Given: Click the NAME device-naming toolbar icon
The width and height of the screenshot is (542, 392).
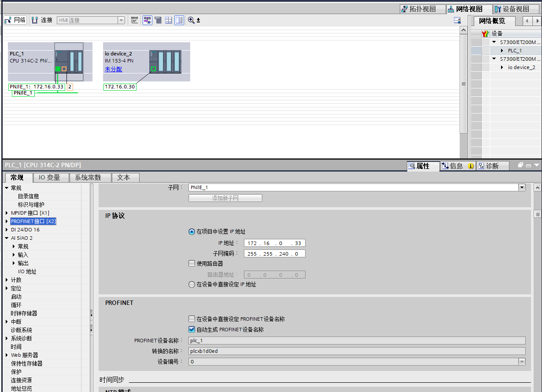Looking at the screenshot, I should point(135,20).
